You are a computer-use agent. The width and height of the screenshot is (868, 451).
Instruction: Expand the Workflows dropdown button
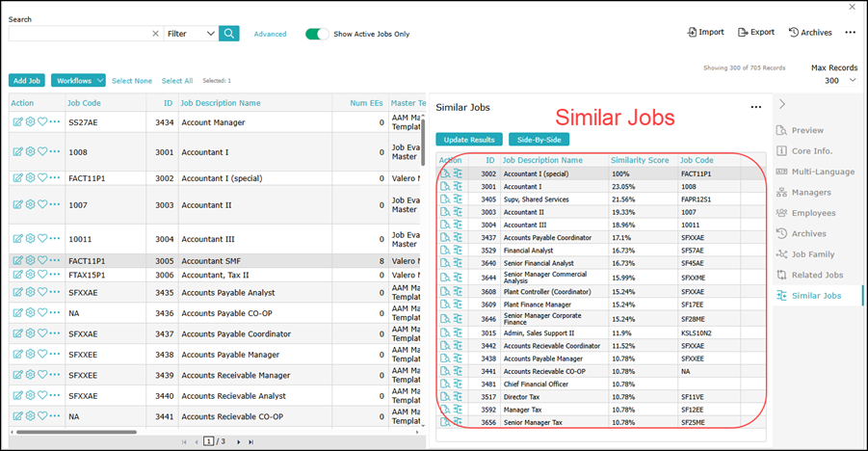[78, 81]
